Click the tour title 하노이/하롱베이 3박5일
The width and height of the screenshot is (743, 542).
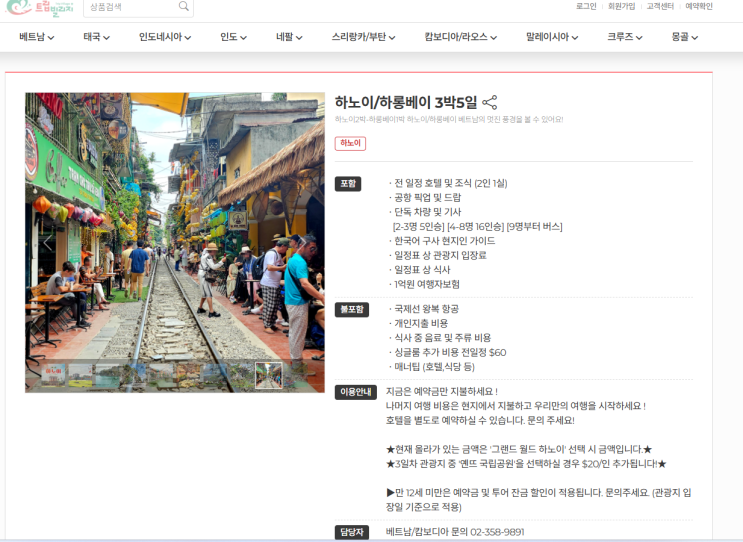406,102
